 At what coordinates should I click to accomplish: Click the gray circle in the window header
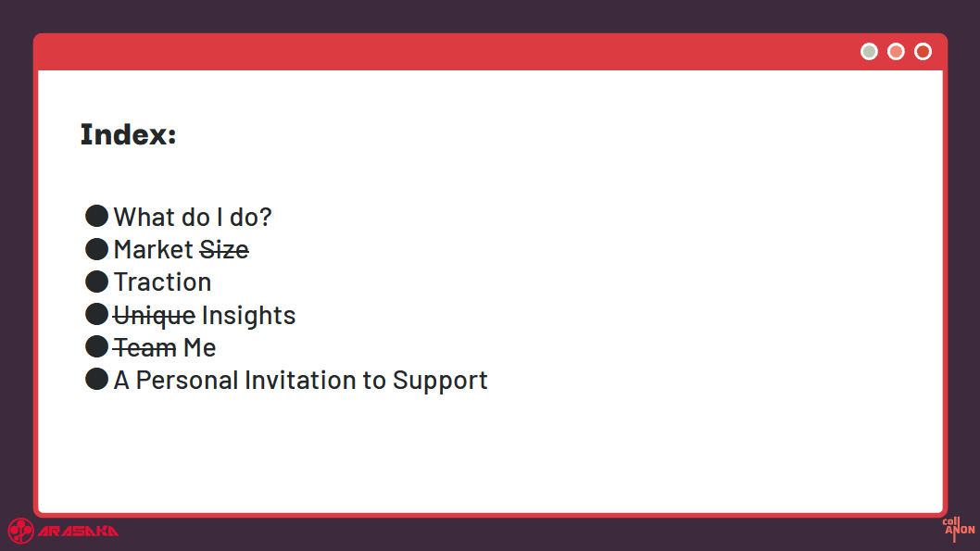pos(869,52)
